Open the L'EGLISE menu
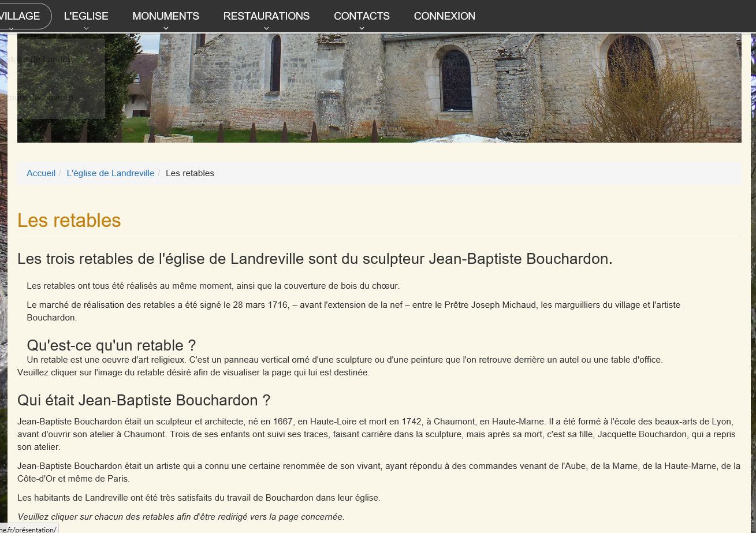 [x=85, y=16]
